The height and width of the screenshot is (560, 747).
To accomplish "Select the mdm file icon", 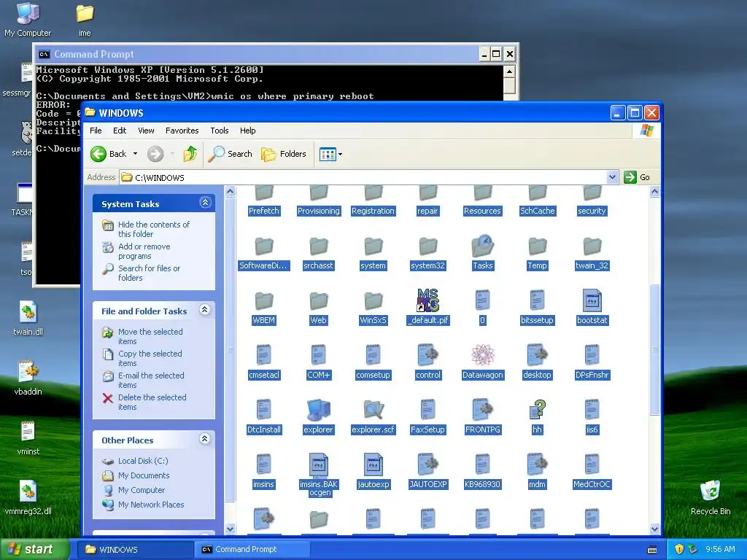I will pos(538,464).
